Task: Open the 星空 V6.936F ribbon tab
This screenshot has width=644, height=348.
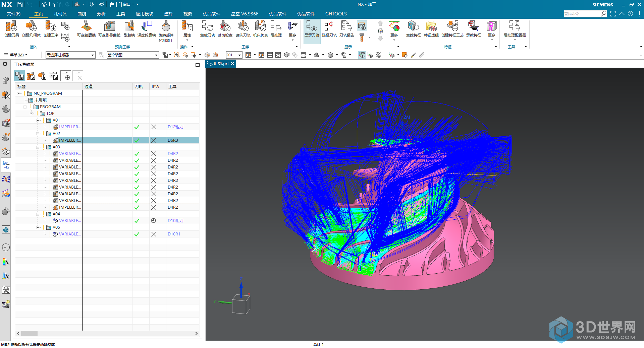Action: tap(245, 14)
